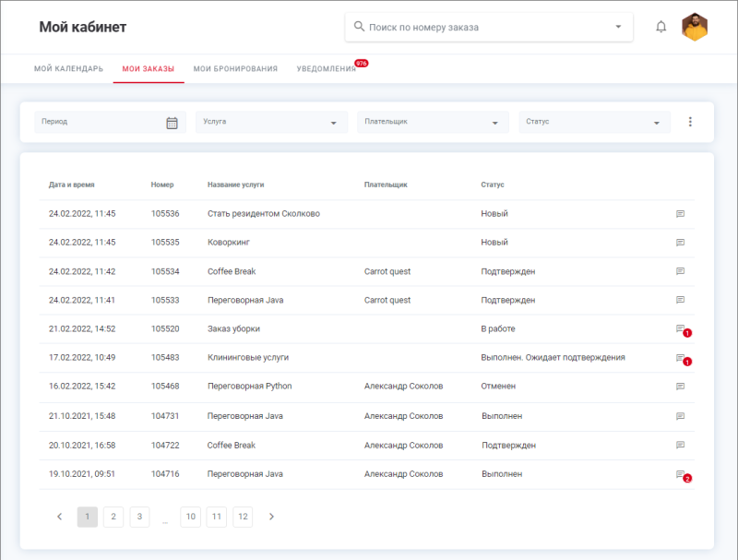The image size is (738, 560).
Task: Click the notifications bell icon
Action: [x=661, y=27]
